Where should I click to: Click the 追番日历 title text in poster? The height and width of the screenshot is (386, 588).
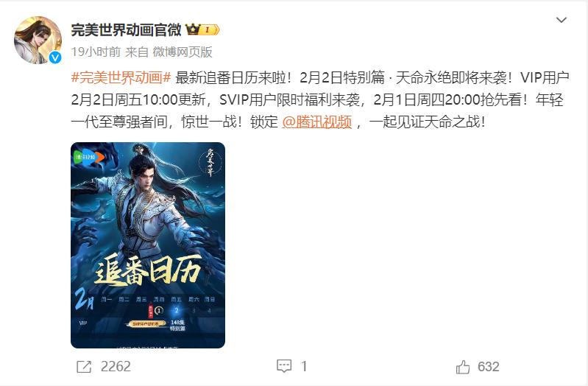coord(147,270)
